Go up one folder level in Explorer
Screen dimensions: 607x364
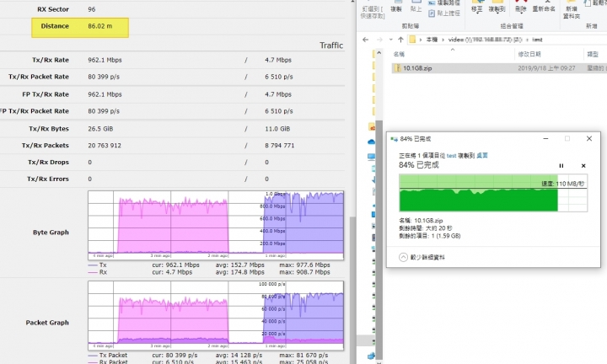point(400,40)
